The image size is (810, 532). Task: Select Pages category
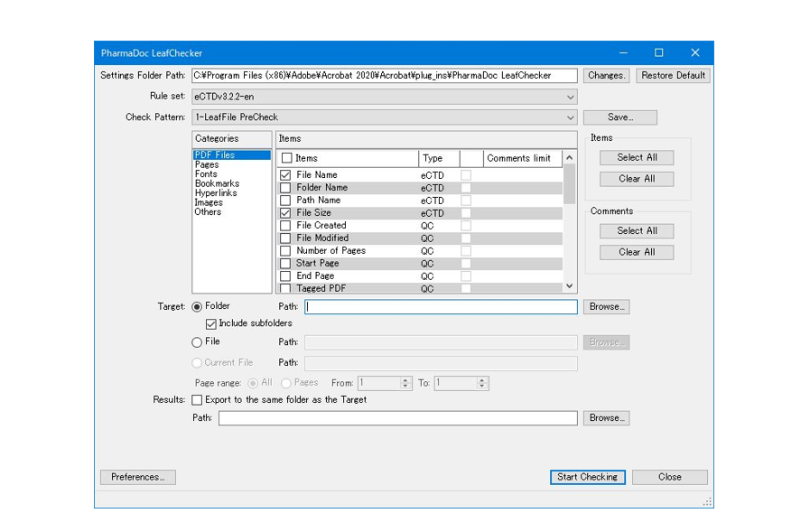[x=207, y=164]
